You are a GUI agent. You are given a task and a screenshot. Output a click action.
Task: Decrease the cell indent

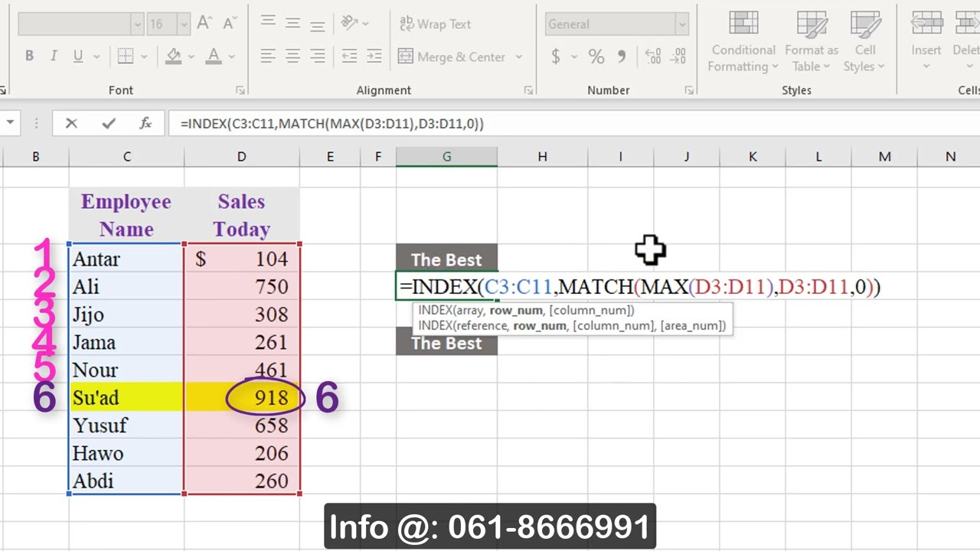(x=349, y=57)
